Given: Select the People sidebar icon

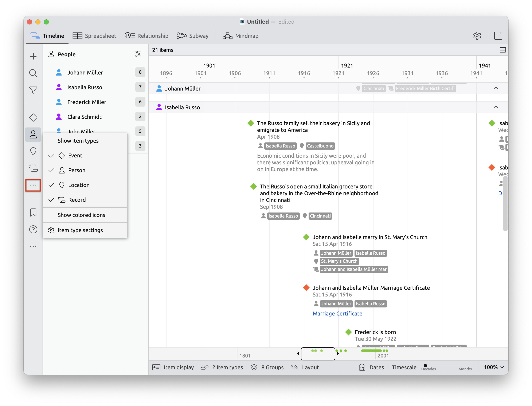Looking at the screenshot, I should tap(33, 135).
